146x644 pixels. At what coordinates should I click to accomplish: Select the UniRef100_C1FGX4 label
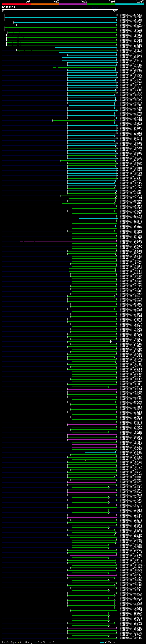(x=131, y=198)
